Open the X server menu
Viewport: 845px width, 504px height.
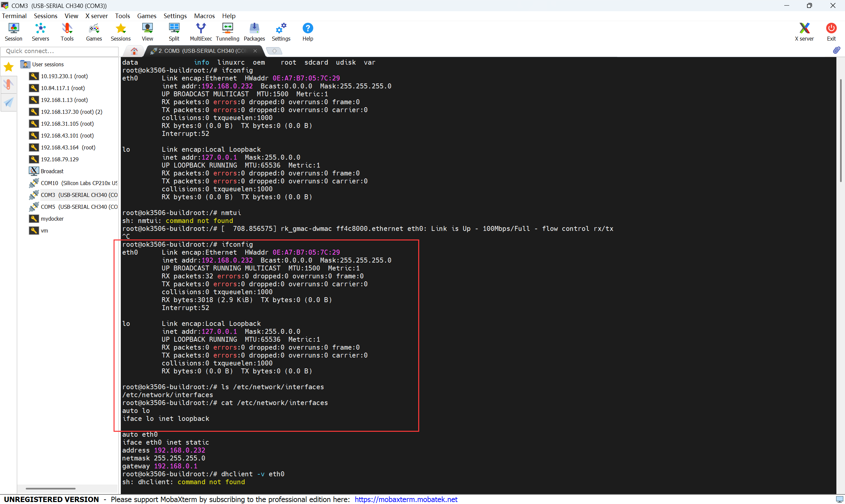(x=96, y=16)
